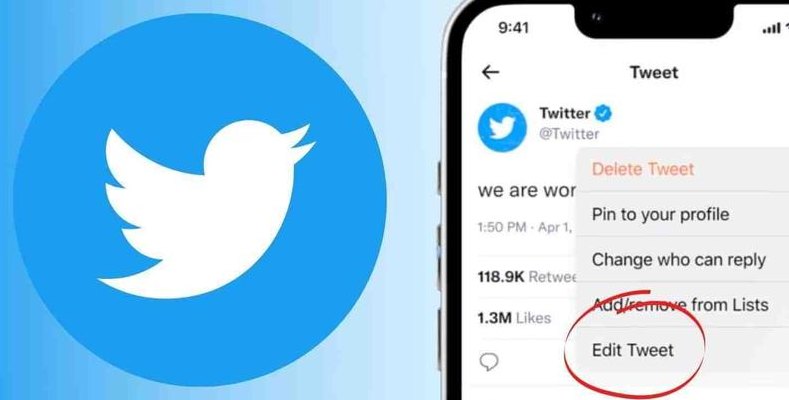Tap the cellular signal status icon
789x400 pixels.
771,29
